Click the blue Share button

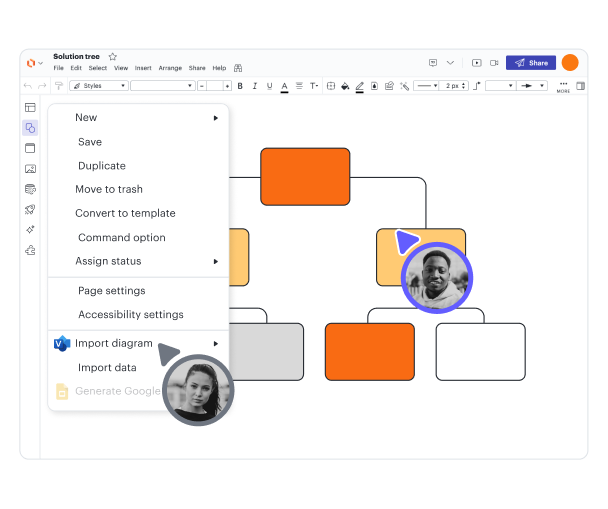530,62
